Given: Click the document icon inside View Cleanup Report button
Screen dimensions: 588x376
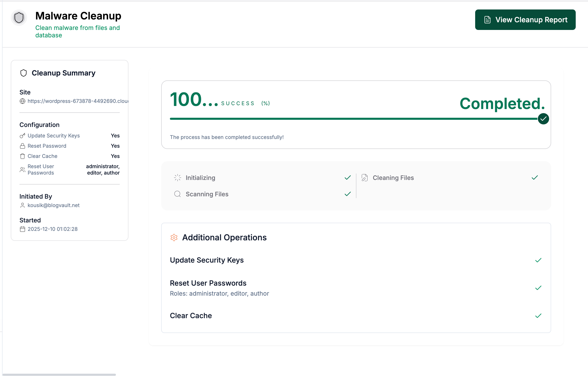Looking at the screenshot, I should click(x=487, y=19).
